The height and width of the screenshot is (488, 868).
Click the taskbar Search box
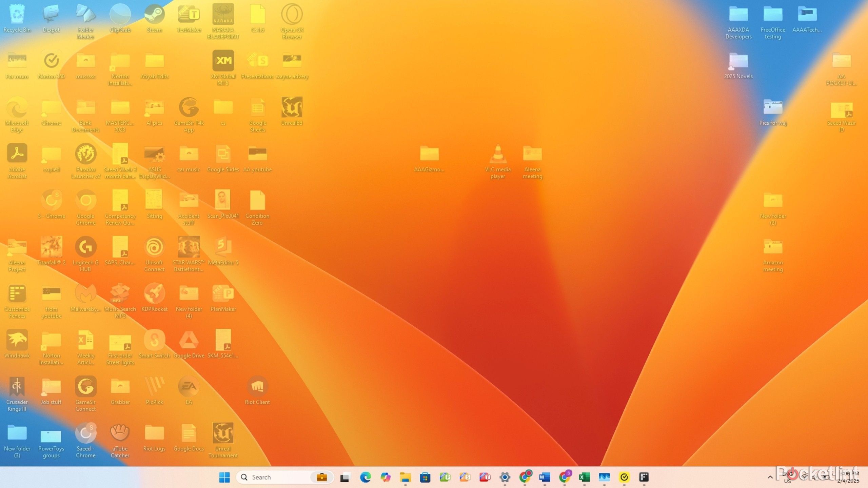285,477
